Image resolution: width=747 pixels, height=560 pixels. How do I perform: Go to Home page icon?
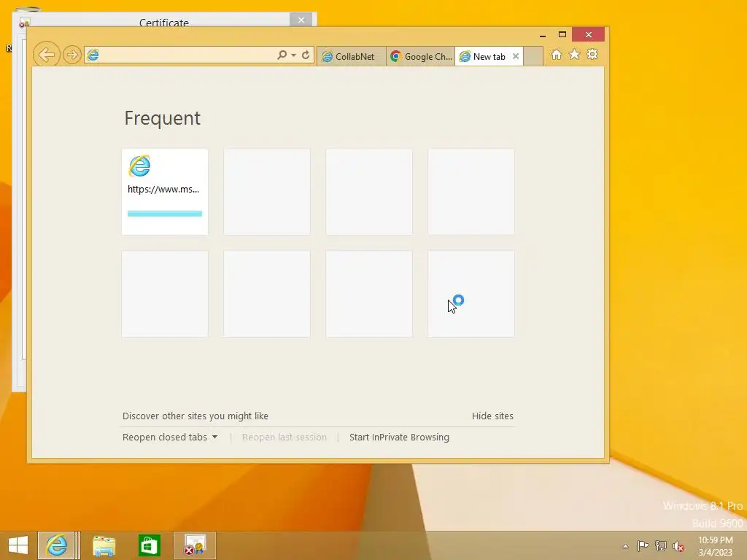(556, 55)
